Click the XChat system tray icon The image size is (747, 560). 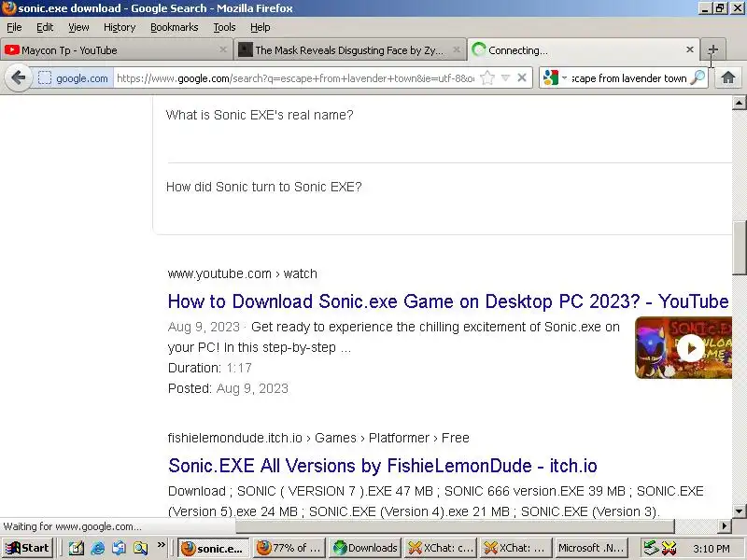(x=669, y=548)
